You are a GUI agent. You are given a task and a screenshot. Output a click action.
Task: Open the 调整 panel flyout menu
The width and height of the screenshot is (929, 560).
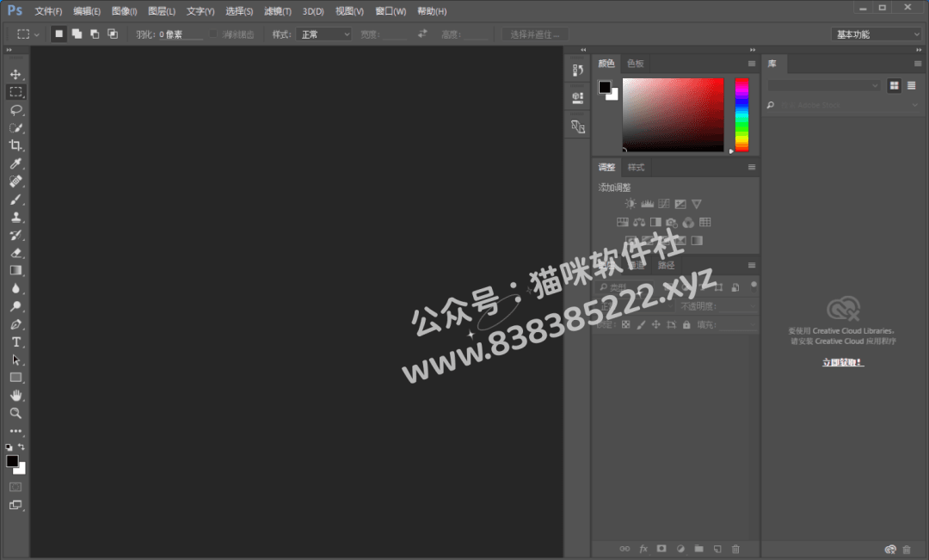coord(751,167)
